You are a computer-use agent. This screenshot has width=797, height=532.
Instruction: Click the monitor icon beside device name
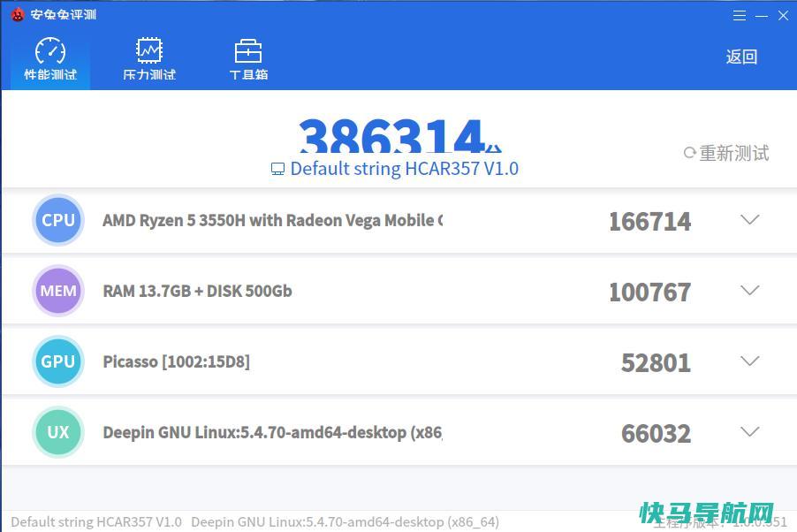point(277,169)
